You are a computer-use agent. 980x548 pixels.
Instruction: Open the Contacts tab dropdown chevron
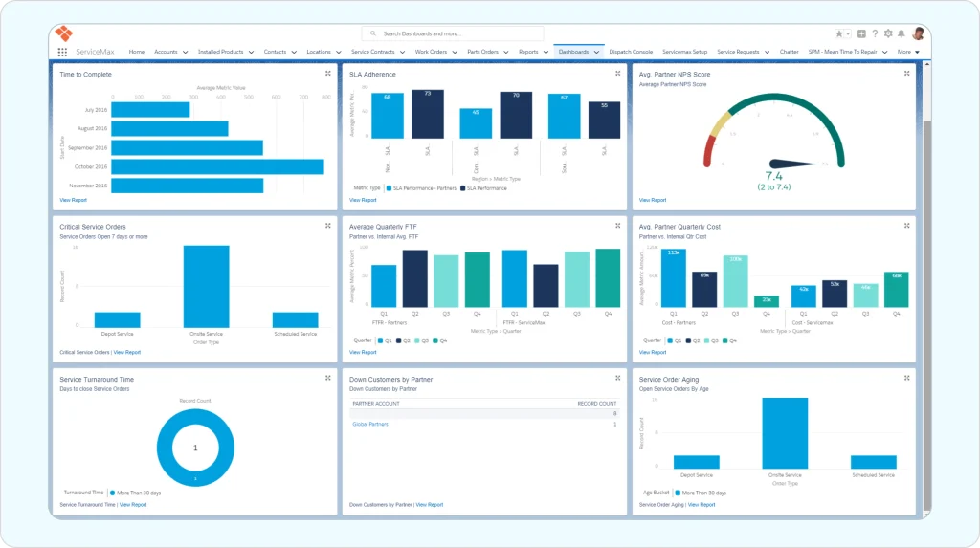[x=294, y=53]
